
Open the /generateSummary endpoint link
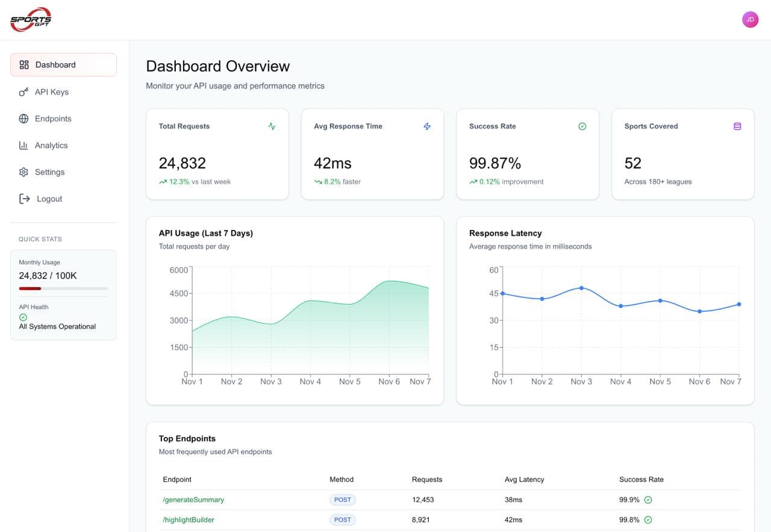click(x=193, y=500)
